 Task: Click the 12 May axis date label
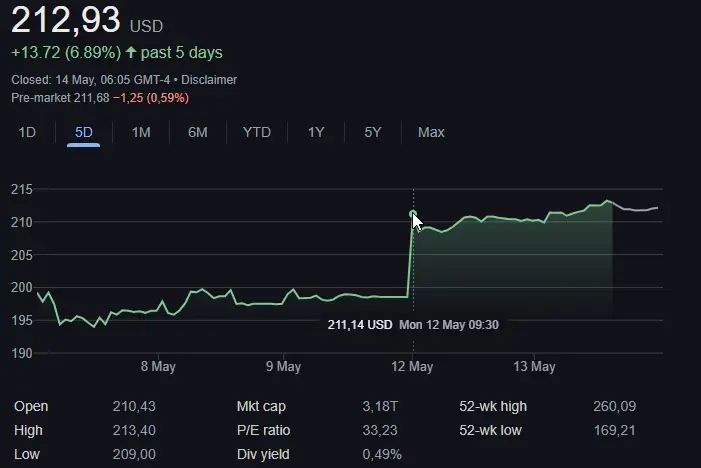(412, 367)
